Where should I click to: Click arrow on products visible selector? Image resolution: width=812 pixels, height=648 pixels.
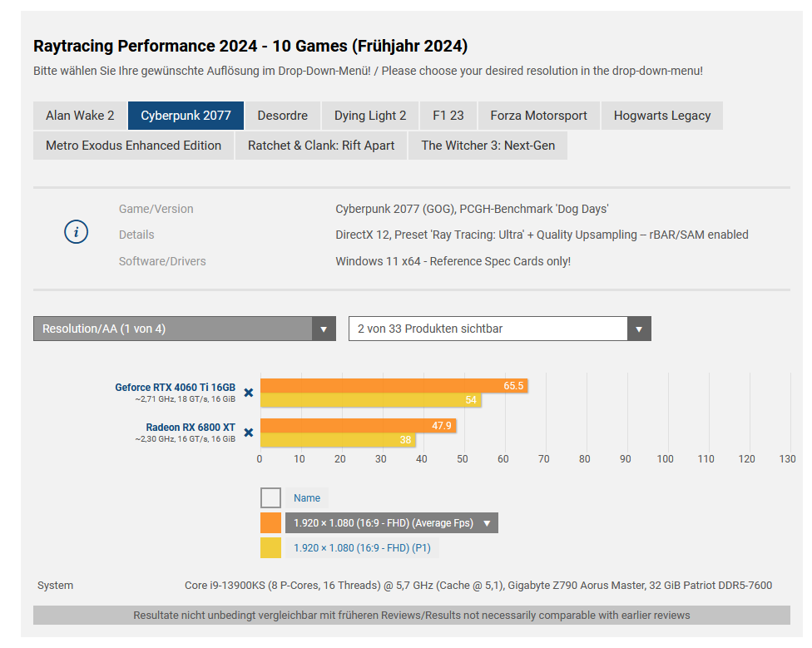tap(639, 329)
